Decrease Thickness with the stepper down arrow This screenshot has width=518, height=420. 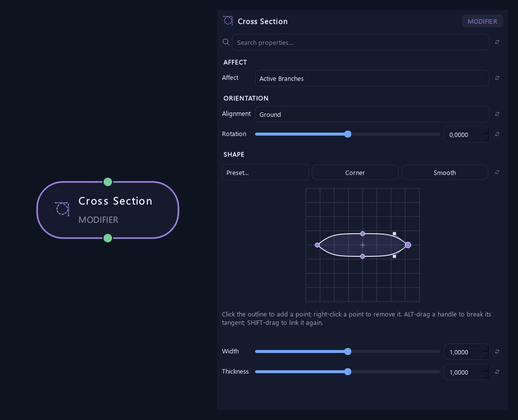coord(485,376)
